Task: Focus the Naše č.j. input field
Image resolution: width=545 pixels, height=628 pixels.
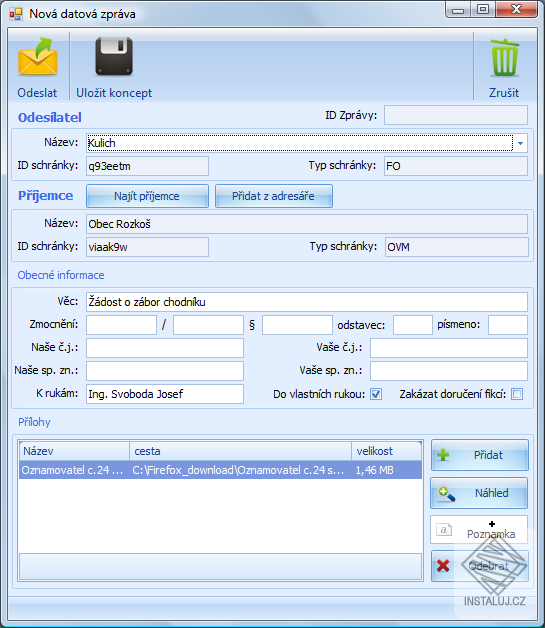Action: [x=165, y=348]
